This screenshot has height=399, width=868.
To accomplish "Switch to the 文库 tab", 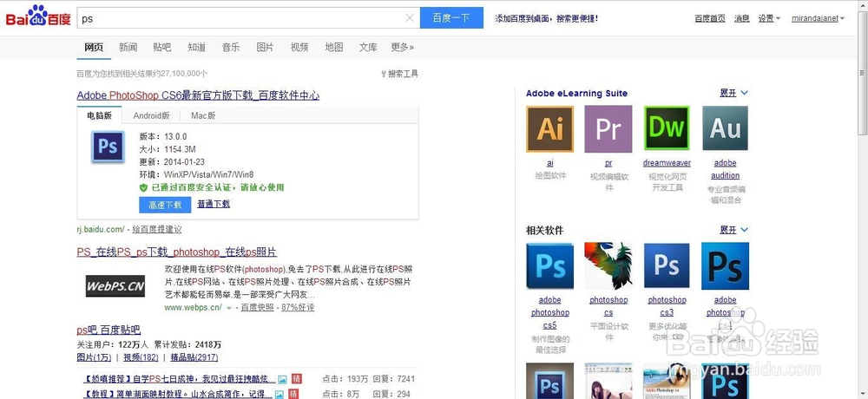I will (x=368, y=47).
